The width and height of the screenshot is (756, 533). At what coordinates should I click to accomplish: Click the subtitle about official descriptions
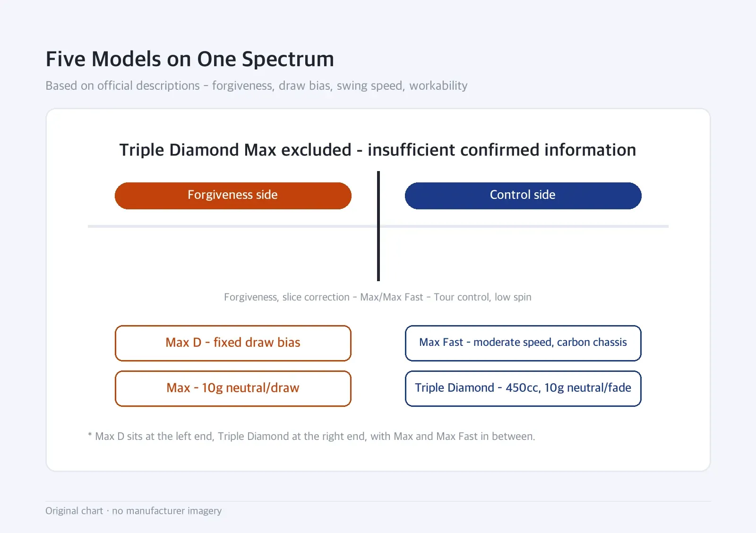[x=257, y=86]
